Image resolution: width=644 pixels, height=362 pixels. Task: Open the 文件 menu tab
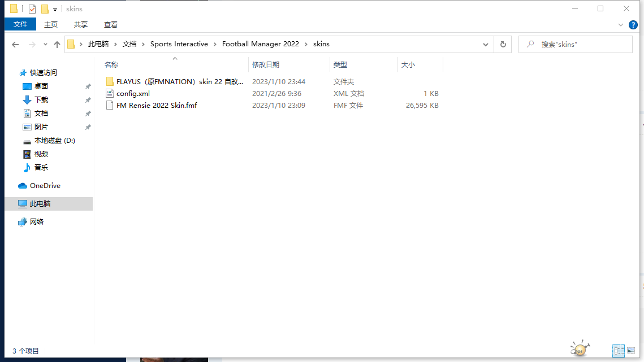pyautogui.click(x=20, y=24)
